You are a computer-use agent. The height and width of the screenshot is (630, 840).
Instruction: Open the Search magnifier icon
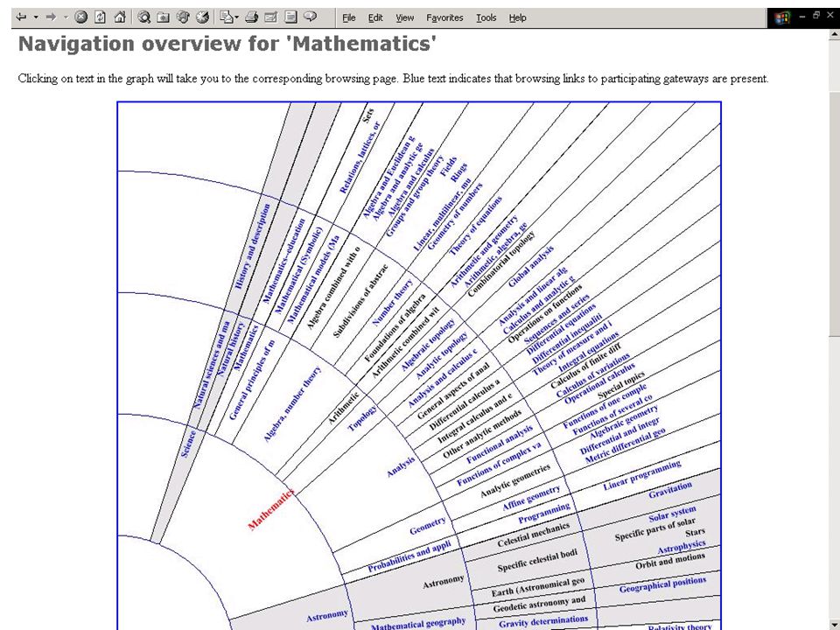tap(143, 17)
